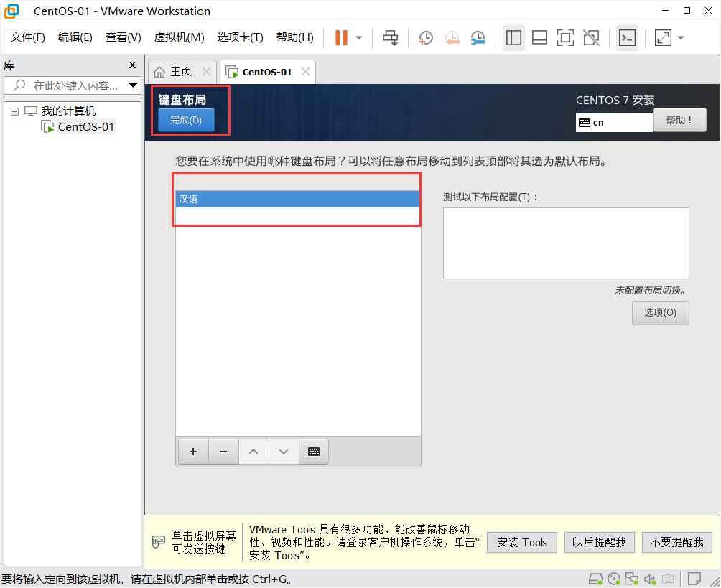Screen dimensions: 721x588
Task: Send Ctrl+Alt+Del to the guest
Action: [x=390, y=37]
